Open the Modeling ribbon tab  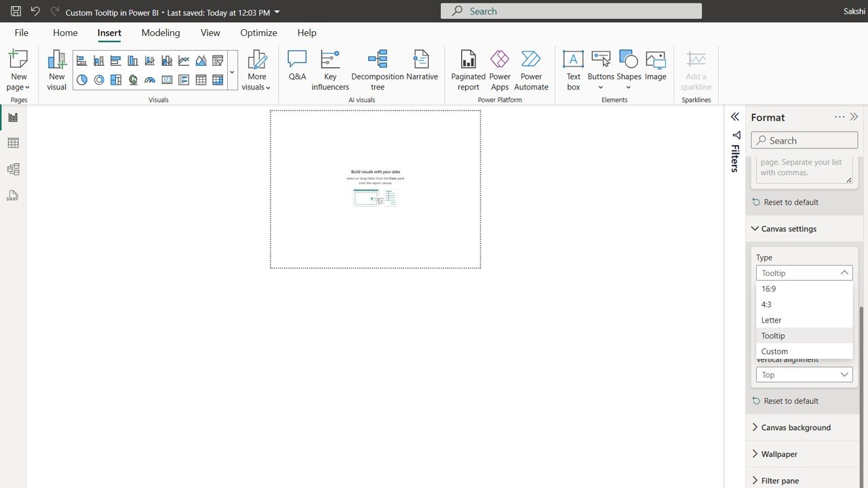pos(161,33)
